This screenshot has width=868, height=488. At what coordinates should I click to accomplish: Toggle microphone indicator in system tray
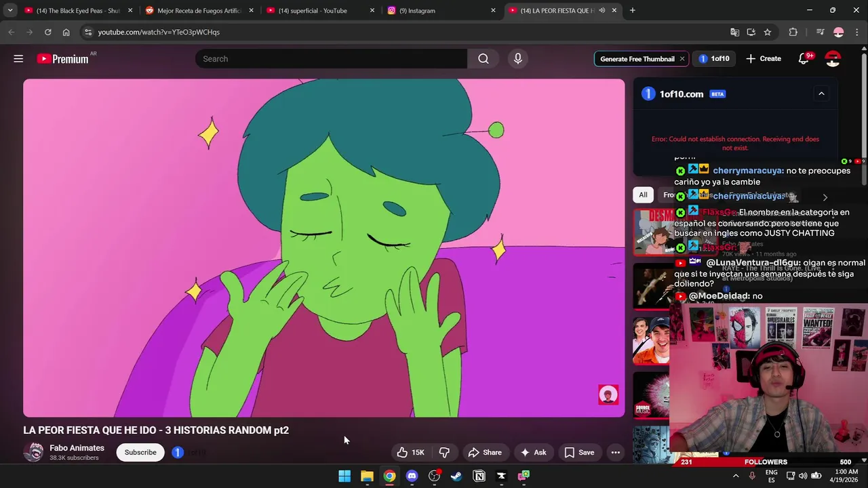coord(752,476)
